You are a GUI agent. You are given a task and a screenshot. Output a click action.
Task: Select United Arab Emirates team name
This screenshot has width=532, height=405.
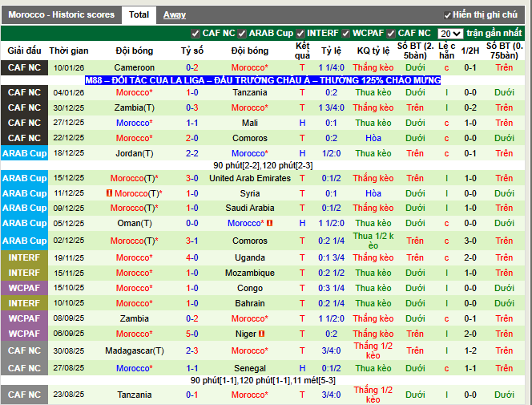coord(250,178)
